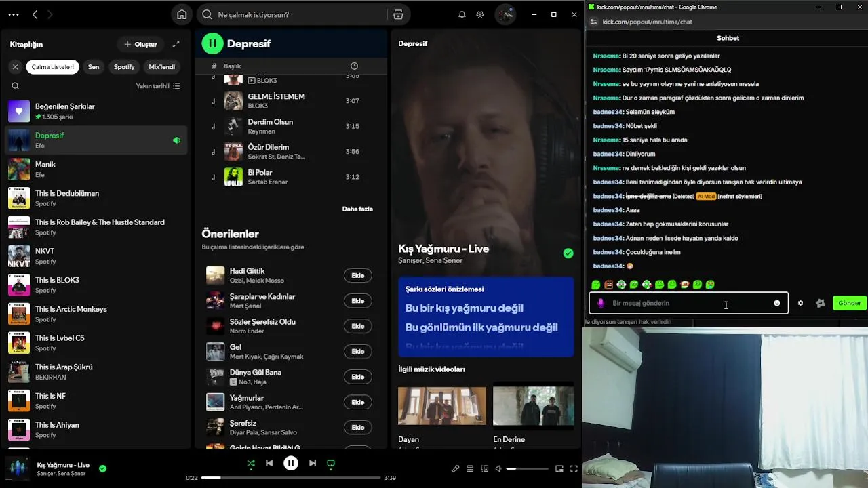Open the Browse icon in the search bar

tap(398, 14)
